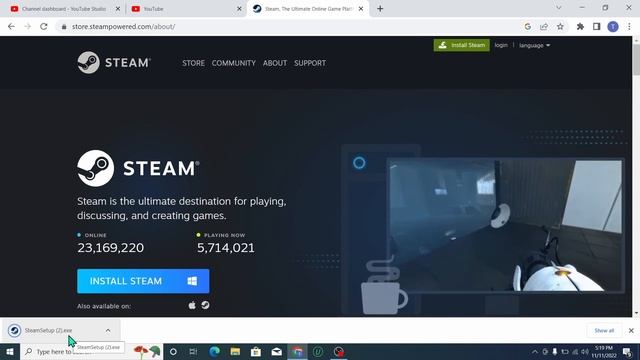This screenshot has width=640, height=360.
Task: Close the Steam browser tab
Action: [x=361, y=9]
